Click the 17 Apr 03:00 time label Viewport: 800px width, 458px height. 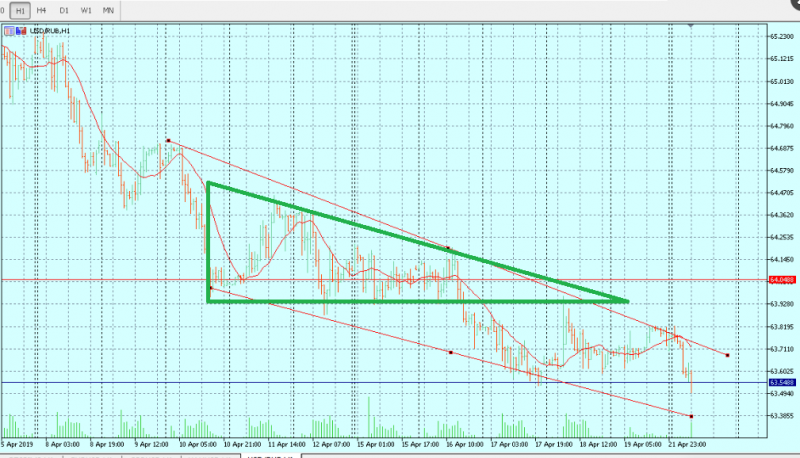pos(509,444)
